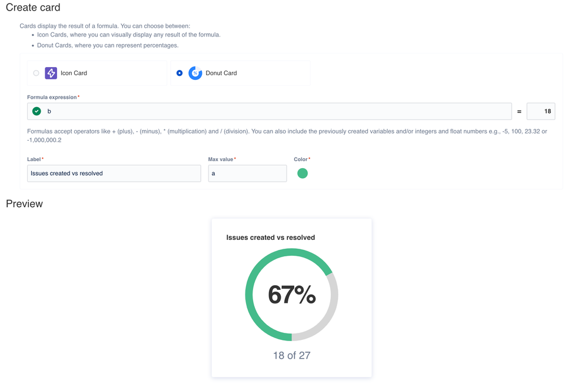Click the Max value input field
Viewport: 588px width, 384px height.
247,173
